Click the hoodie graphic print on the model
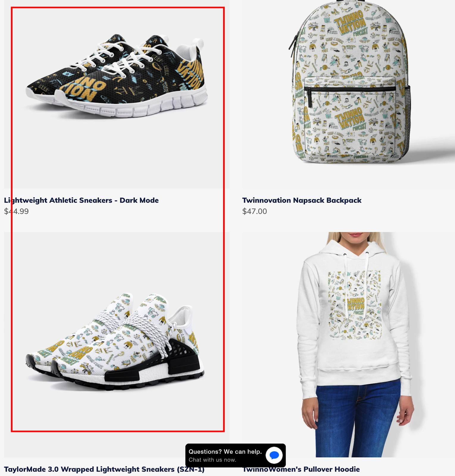Viewport: 455px width, 476px height. (x=355, y=305)
